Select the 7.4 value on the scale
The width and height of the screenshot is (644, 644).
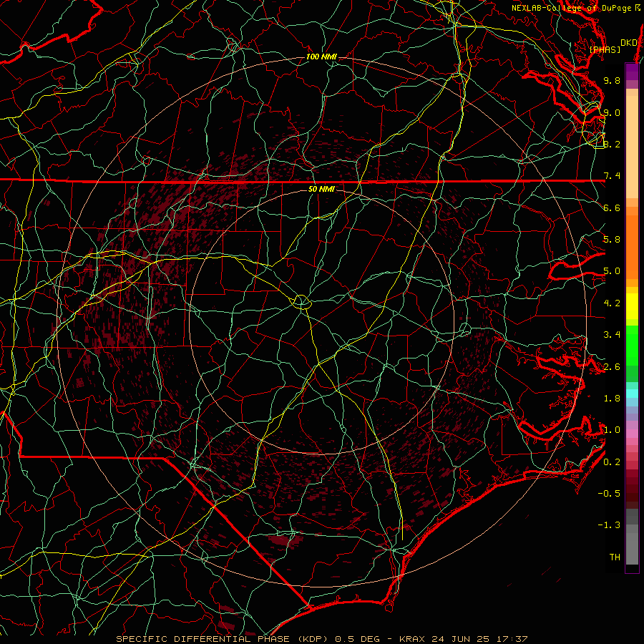tap(612, 176)
